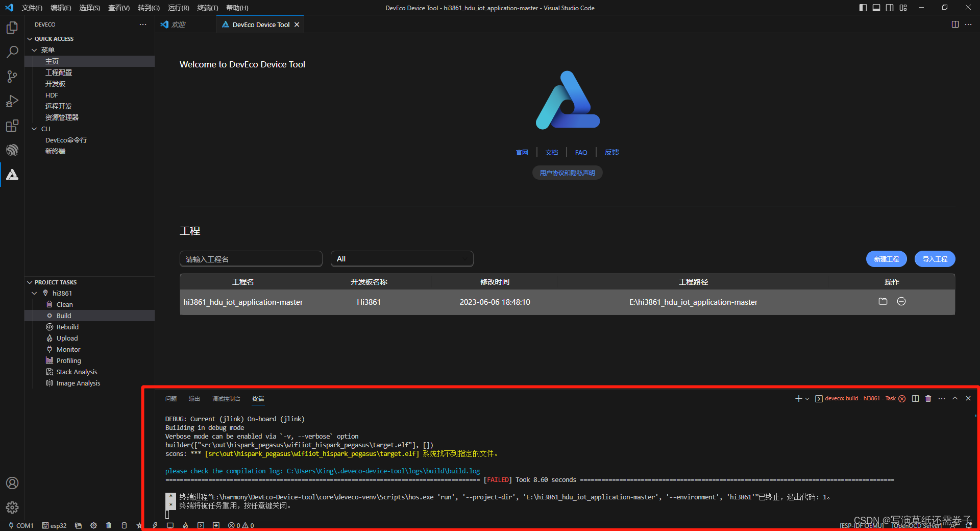Customize layout icon in title bar
The width and height of the screenshot is (980, 531).
pos(903,8)
